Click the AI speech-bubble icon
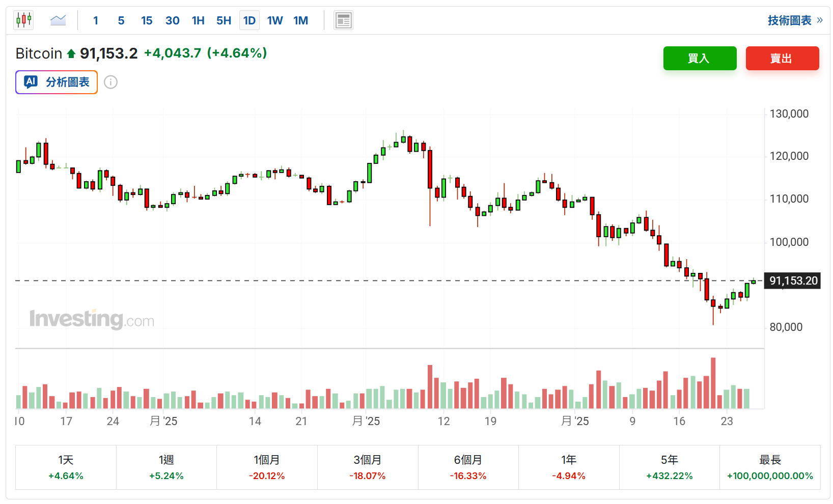The height and width of the screenshot is (504, 833). [31, 82]
